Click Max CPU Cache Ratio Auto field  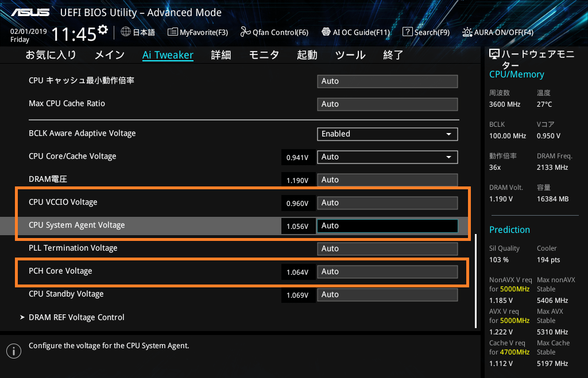click(x=388, y=104)
